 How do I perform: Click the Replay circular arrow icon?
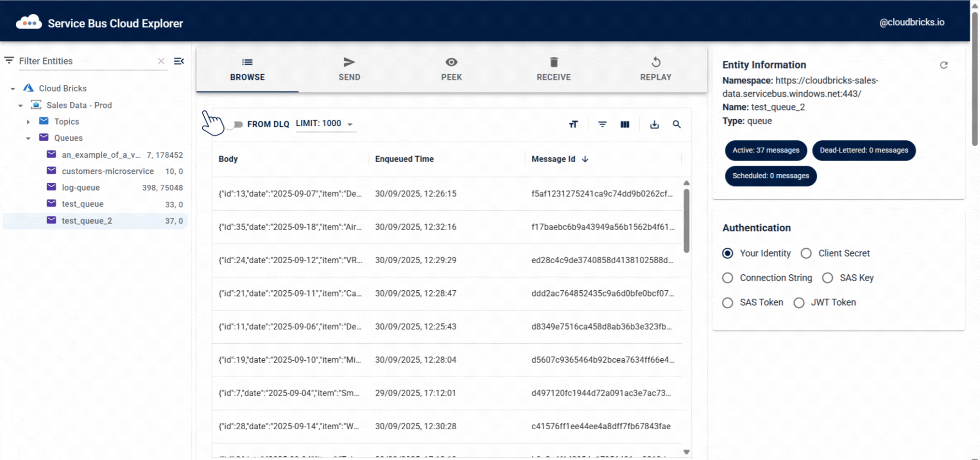click(x=656, y=62)
